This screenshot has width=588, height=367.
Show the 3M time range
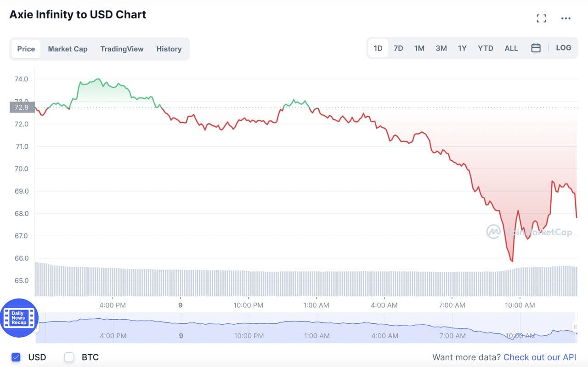click(x=441, y=48)
